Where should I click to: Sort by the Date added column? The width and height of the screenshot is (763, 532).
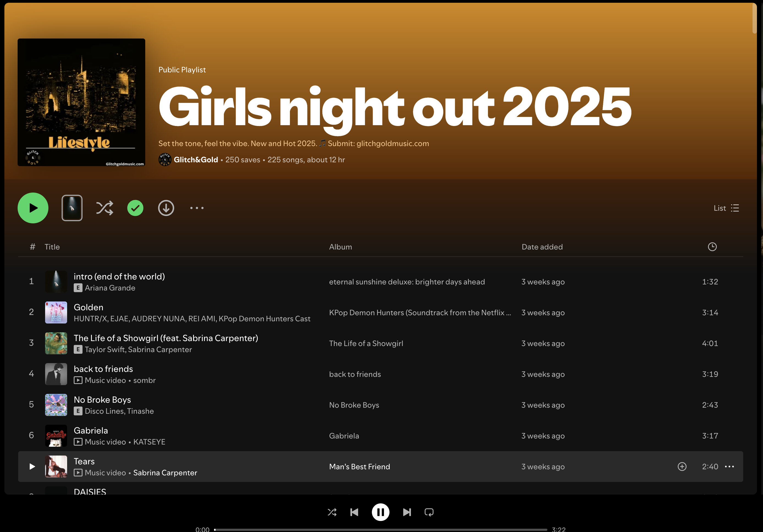tap(542, 247)
